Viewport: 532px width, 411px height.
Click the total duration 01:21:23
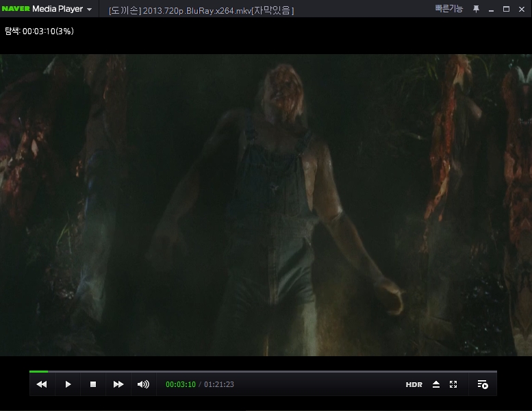pyautogui.click(x=219, y=384)
